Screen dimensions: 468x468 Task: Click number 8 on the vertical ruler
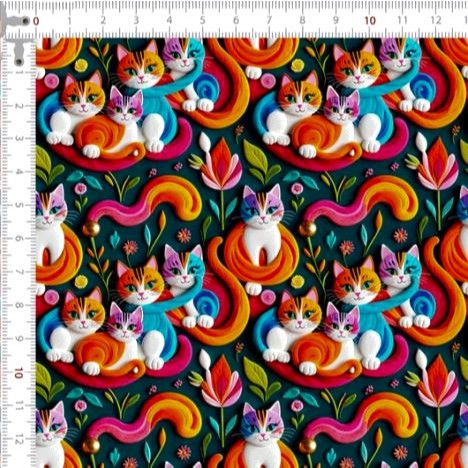pyautogui.click(x=19, y=306)
